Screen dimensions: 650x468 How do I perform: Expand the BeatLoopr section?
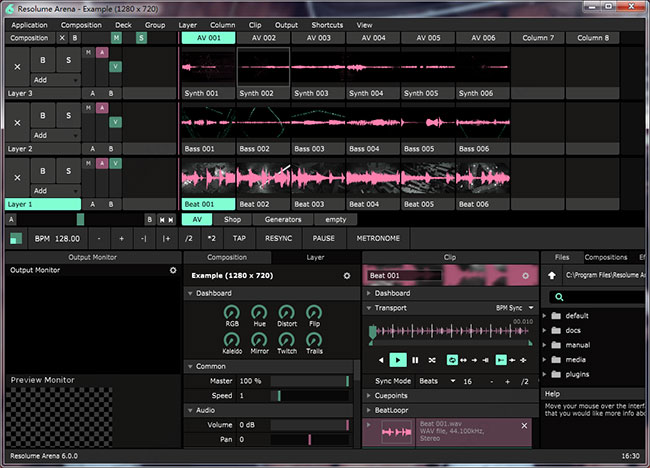click(x=369, y=410)
